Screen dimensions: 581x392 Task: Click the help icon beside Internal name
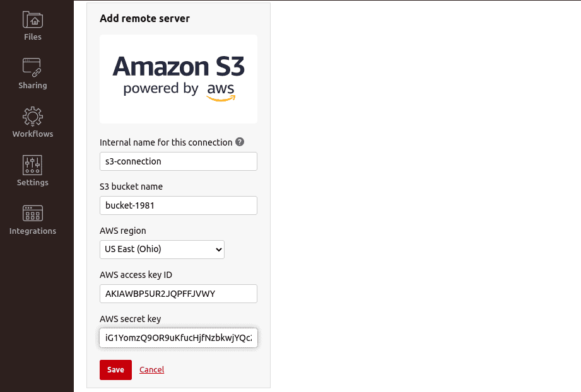coord(240,142)
